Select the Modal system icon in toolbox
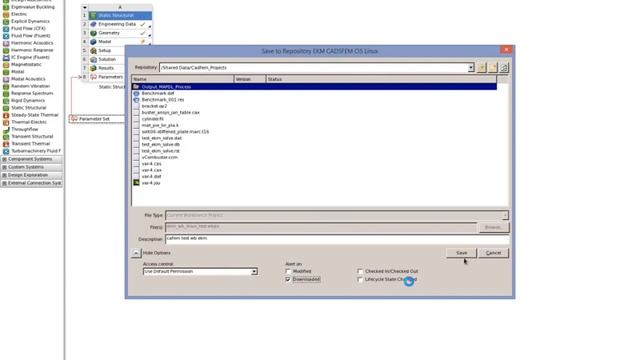640x360 pixels. [6, 72]
